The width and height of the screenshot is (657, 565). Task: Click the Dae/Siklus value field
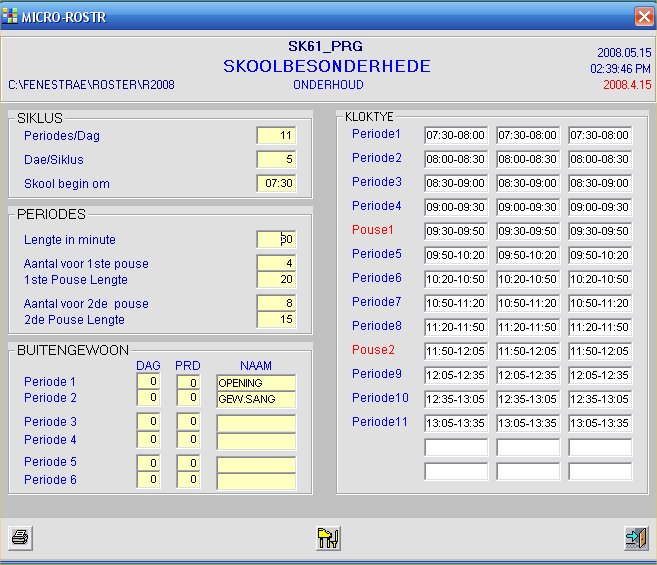pyautogui.click(x=276, y=160)
